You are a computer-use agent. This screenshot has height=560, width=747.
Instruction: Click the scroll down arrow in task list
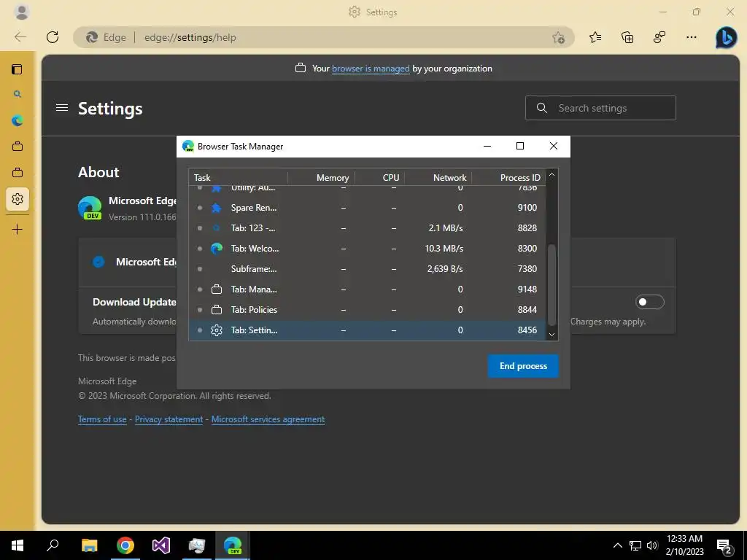pos(551,334)
